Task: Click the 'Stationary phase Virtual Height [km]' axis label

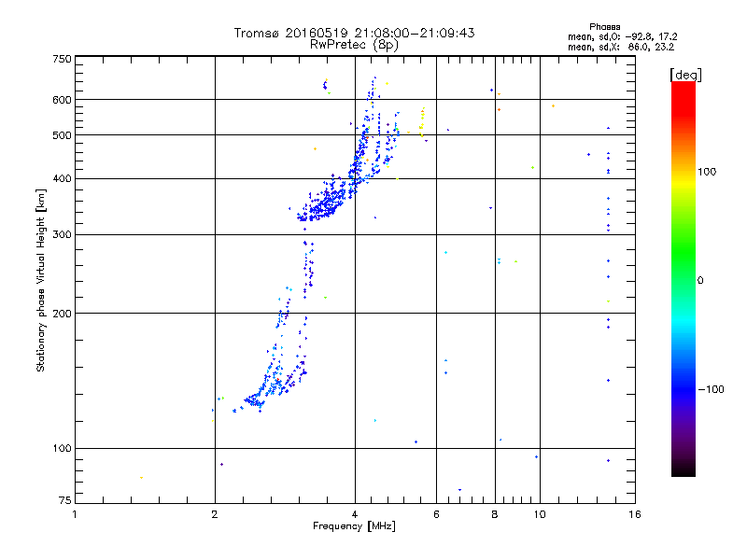Action: (x=41, y=281)
